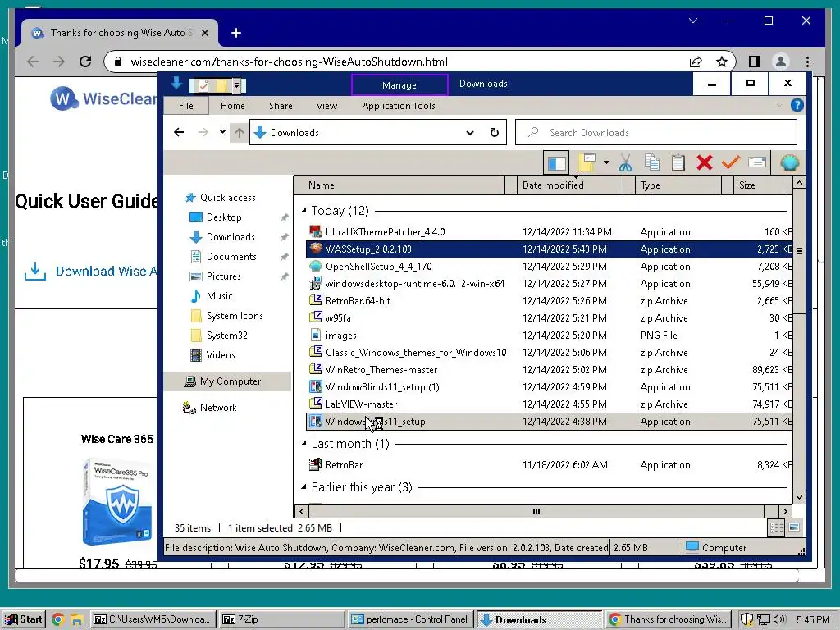
Task: Open Chrome side panel icon
Action: 755,62
